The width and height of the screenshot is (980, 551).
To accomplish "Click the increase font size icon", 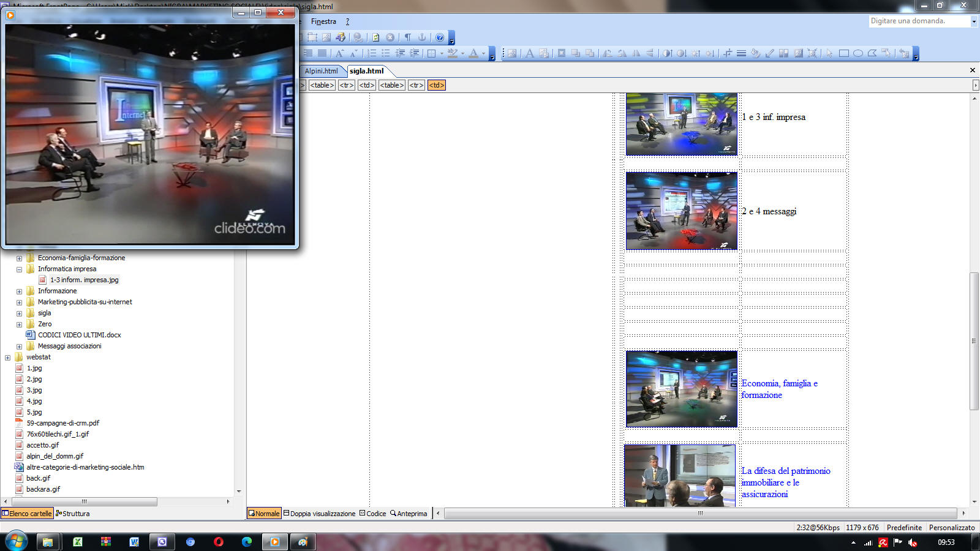I will pyautogui.click(x=339, y=53).
